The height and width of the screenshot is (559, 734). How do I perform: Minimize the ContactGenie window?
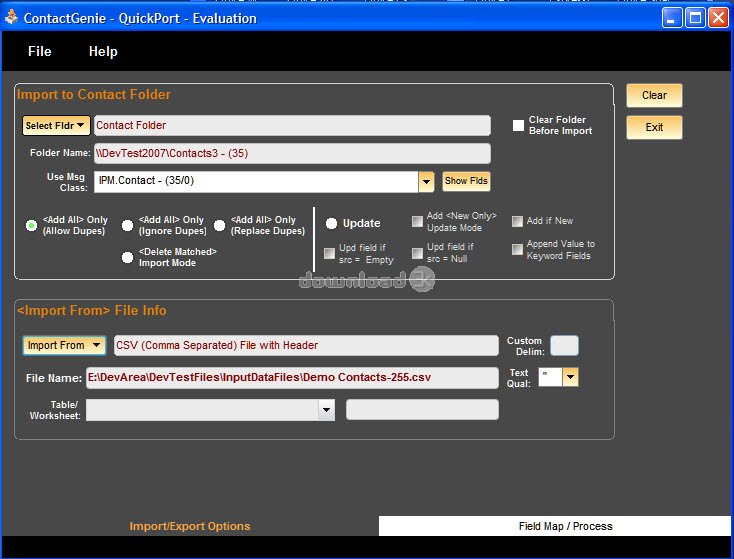pos(672,18)
